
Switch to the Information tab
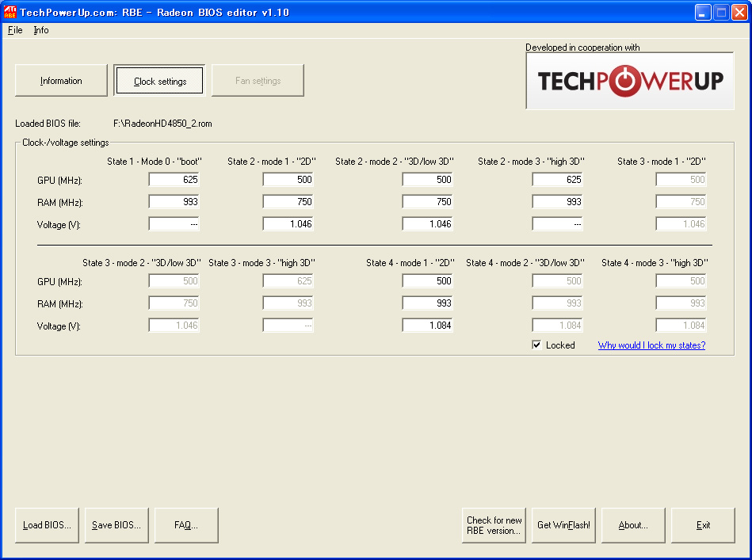(61, 81)
